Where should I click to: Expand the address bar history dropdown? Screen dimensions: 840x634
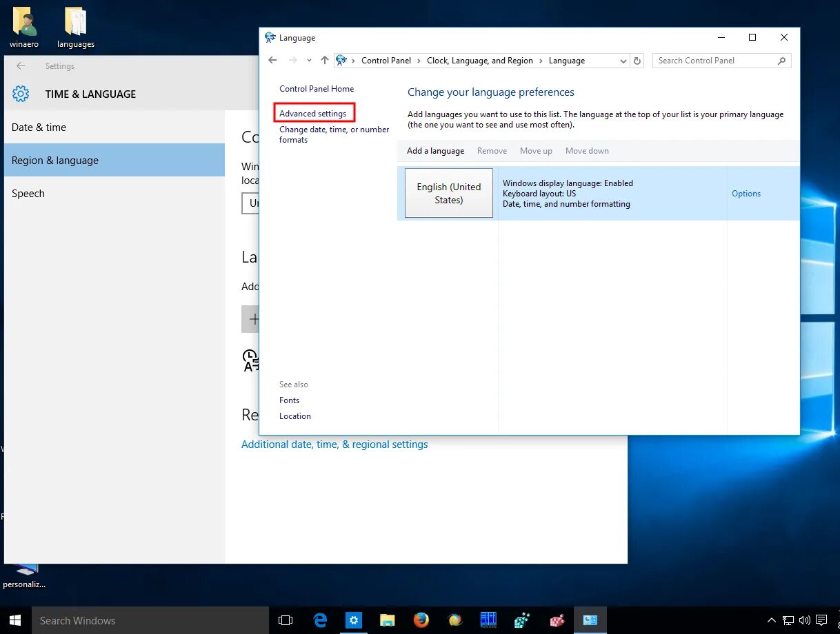pos(623,61)
